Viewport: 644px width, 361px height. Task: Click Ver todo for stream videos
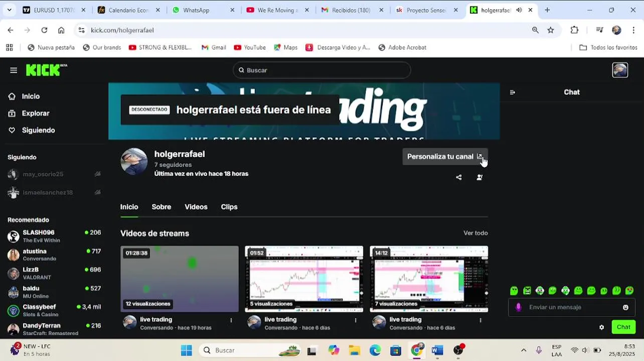(x=475, y=233)
